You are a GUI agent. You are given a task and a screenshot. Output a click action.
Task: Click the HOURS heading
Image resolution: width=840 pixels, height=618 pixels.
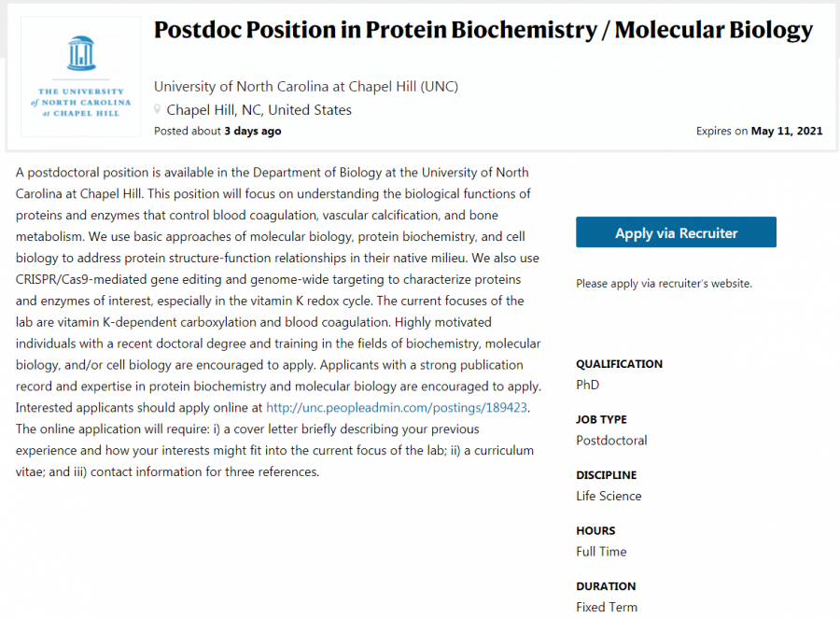[595, 531]
